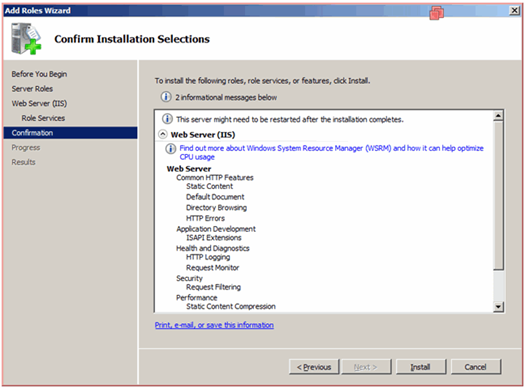Click the scrollbar down arrow
525x389 pixels.
498,306
